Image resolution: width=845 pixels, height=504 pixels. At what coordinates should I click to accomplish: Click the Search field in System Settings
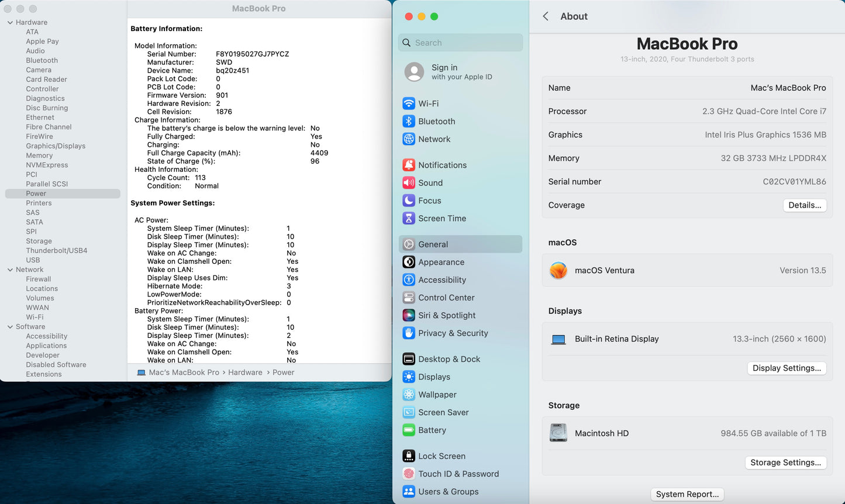point(461,43)
